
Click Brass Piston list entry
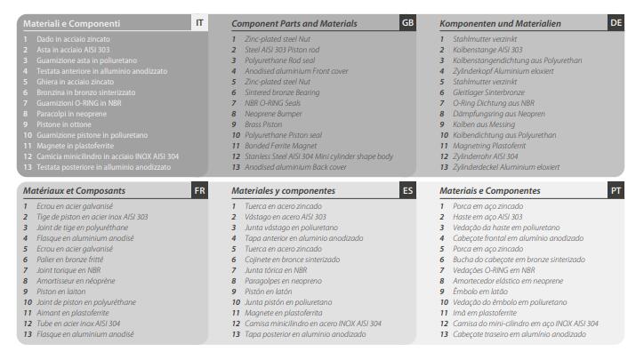pyautogui.click(x=263, y=124)
